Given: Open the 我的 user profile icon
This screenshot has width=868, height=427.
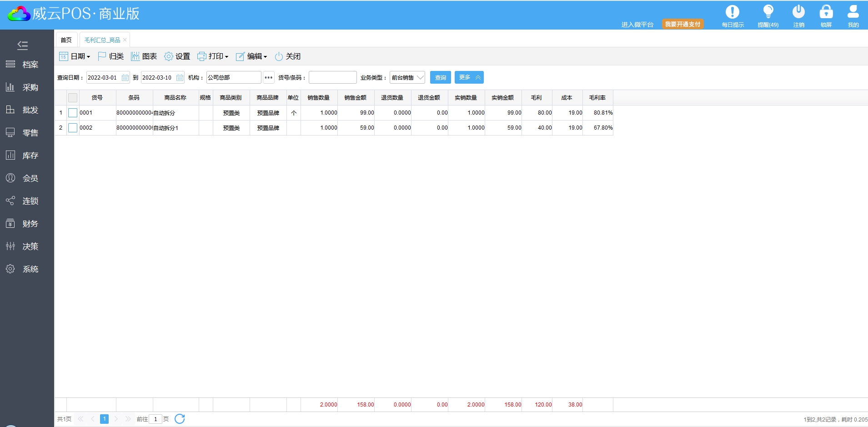Looking at the screenshot, I should click(853, 12).
